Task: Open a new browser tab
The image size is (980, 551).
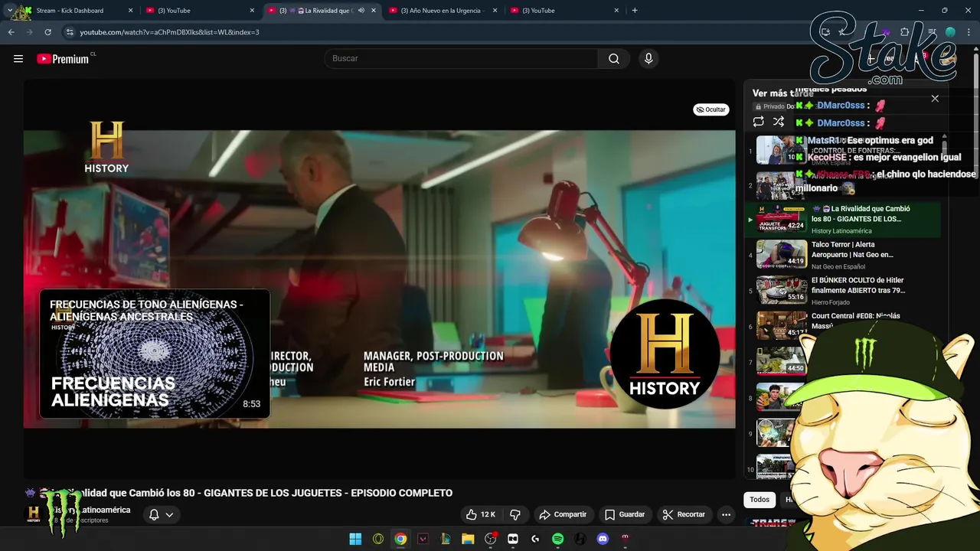Action: (x=635, y=11)
